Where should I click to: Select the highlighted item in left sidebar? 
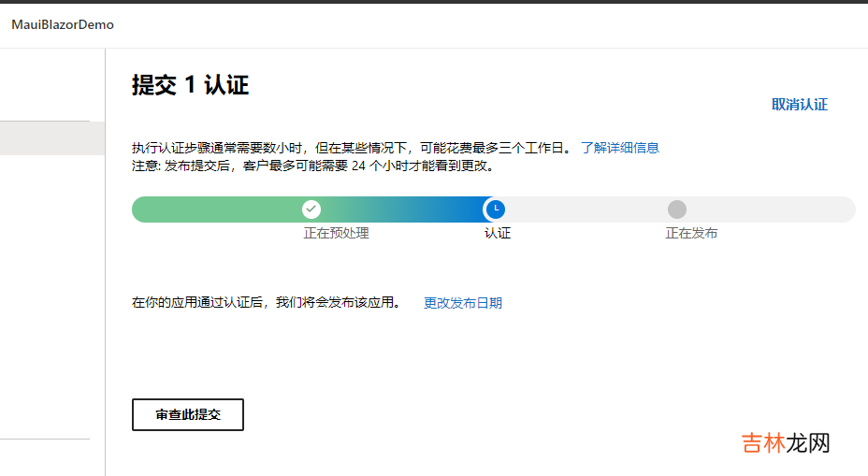(51, 138)
